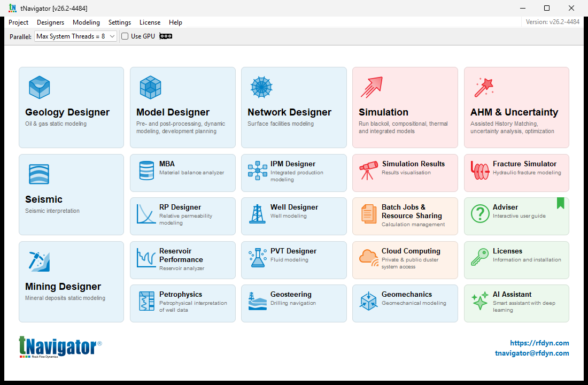Open the License menu
Screen dimensions: 588x385
[150, 22]
